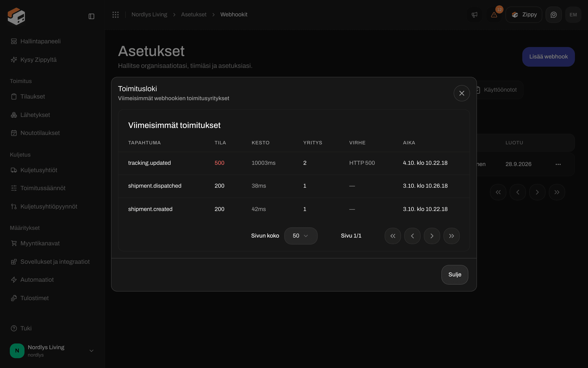
Task: Click the 28.9.2026 created date cell
Action: click(518, 164)
